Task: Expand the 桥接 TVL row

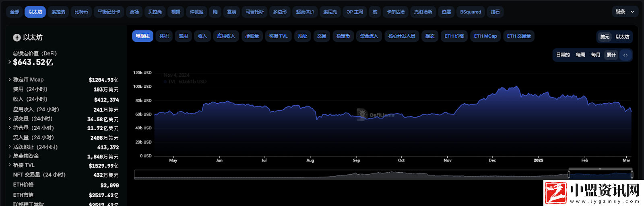Action: (x=10, y=165)
